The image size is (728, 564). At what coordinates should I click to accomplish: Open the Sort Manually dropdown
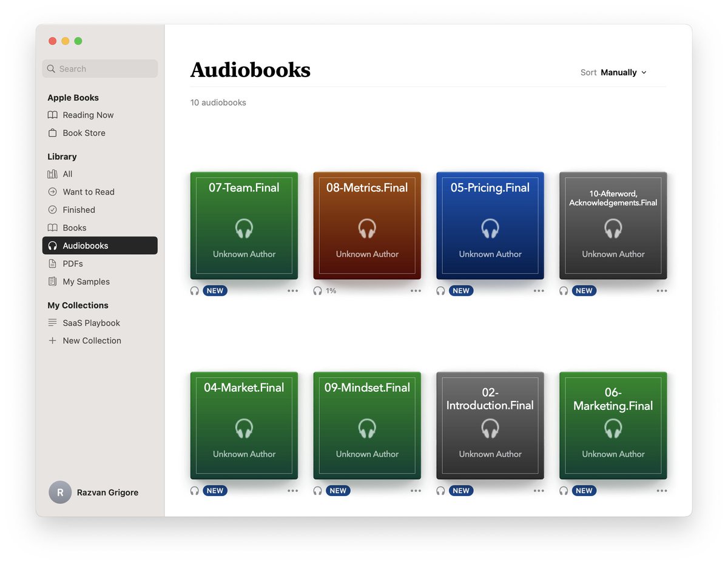pos(613,72)
